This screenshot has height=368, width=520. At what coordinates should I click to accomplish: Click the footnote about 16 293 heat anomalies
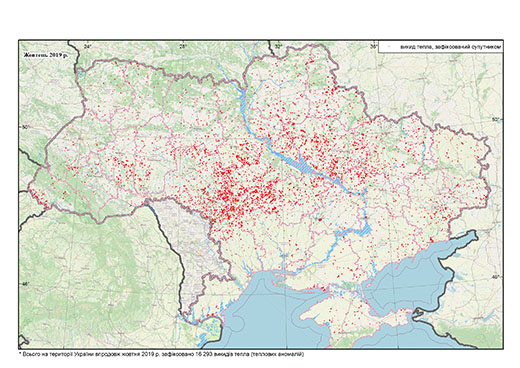[x=161, y=354]
